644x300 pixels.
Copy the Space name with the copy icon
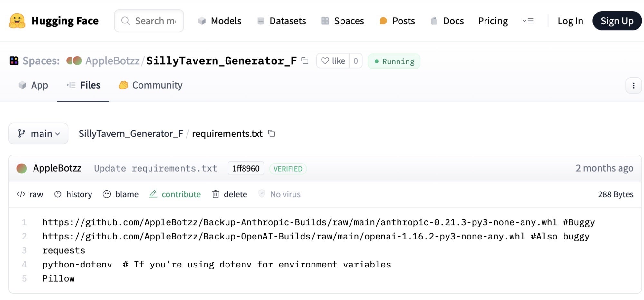click(305, 61)
